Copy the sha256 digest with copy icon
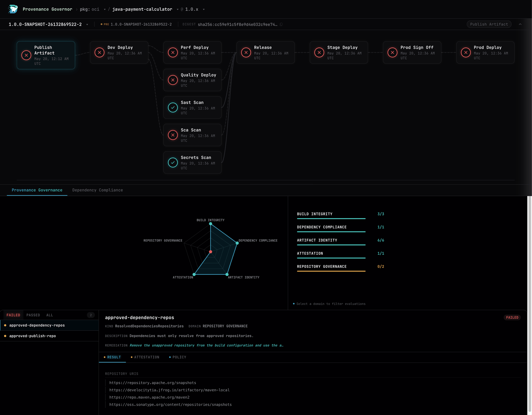 pos(281,24)
